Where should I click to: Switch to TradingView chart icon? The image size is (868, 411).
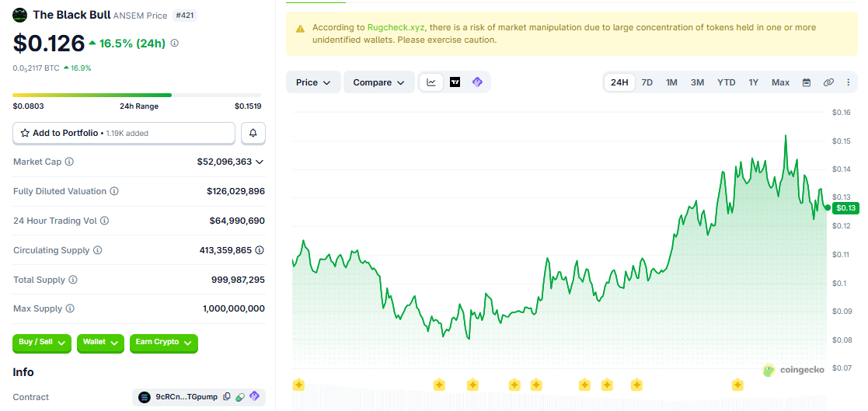455,82
